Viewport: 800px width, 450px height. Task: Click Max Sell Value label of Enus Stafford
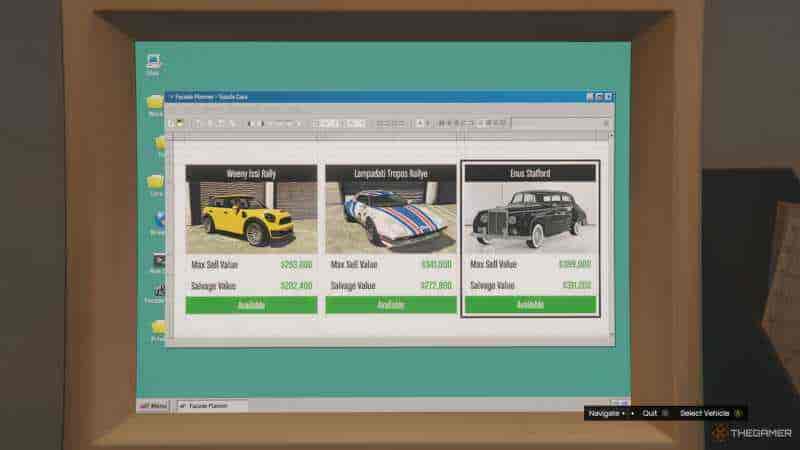pos(493,264)
